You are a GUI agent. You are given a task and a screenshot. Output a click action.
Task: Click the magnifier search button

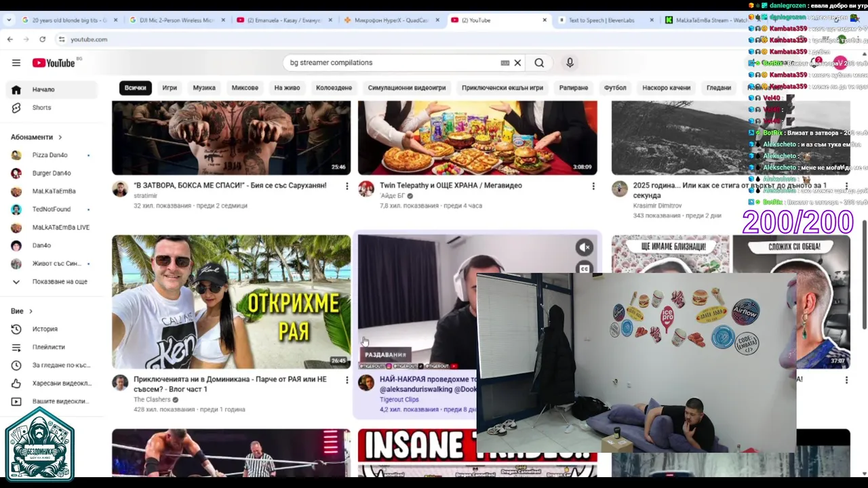coord(539,63)
